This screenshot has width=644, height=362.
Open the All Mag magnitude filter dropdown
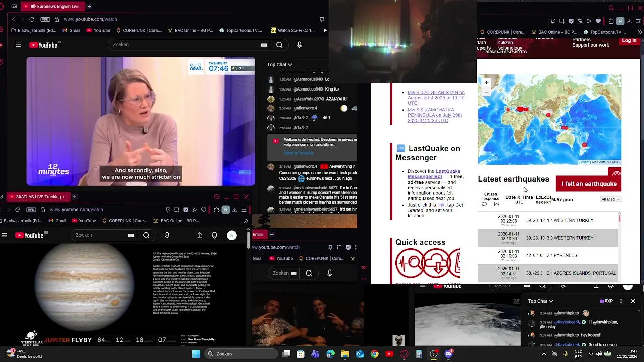click(611, 200)
